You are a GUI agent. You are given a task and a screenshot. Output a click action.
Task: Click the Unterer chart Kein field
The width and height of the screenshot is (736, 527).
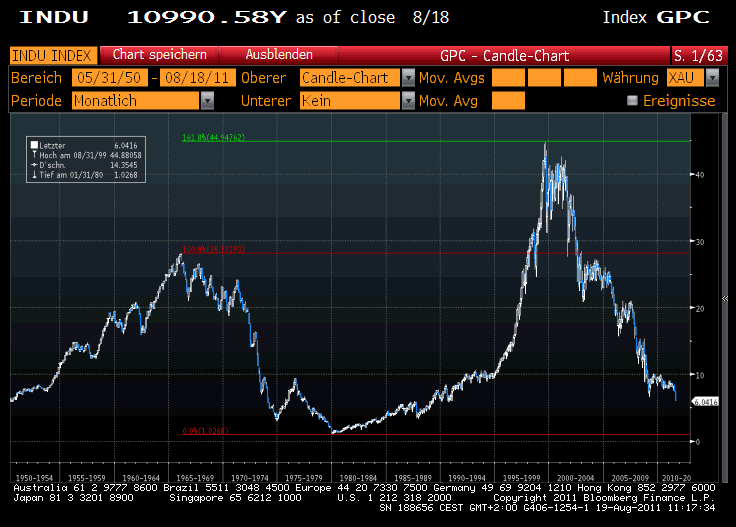pos(350,100)
